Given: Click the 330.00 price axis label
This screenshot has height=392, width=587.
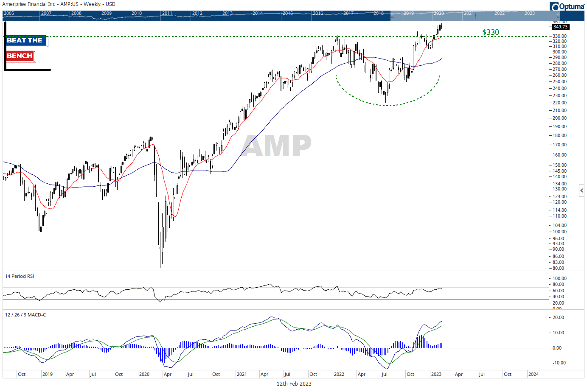Looking at the screenshot, I should (560, 36).
